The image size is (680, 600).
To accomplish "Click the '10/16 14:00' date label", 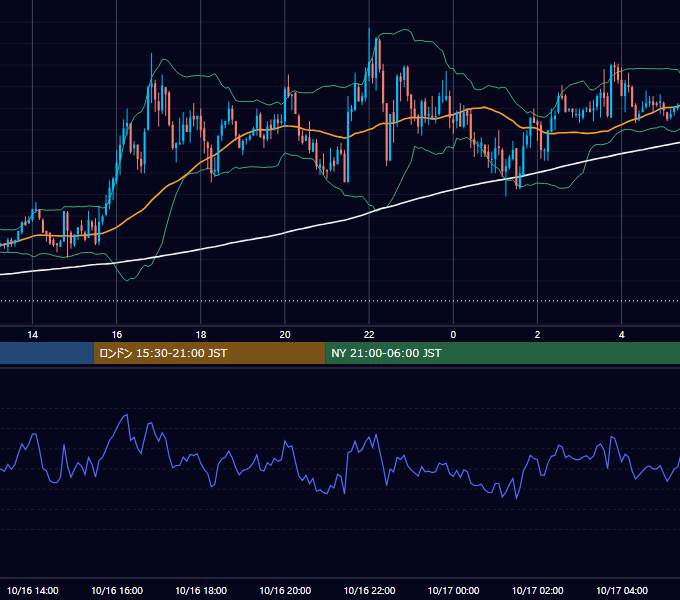I will pos(33,590).
